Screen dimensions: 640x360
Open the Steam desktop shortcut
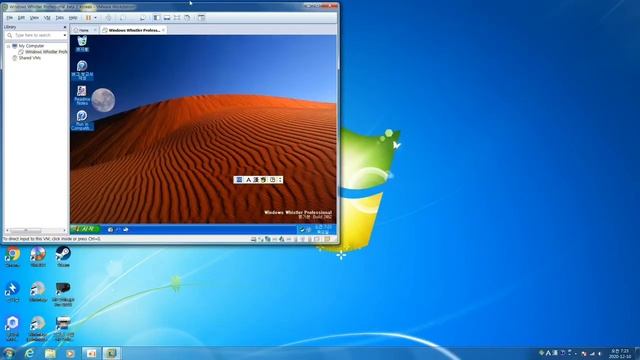point(63,257)
